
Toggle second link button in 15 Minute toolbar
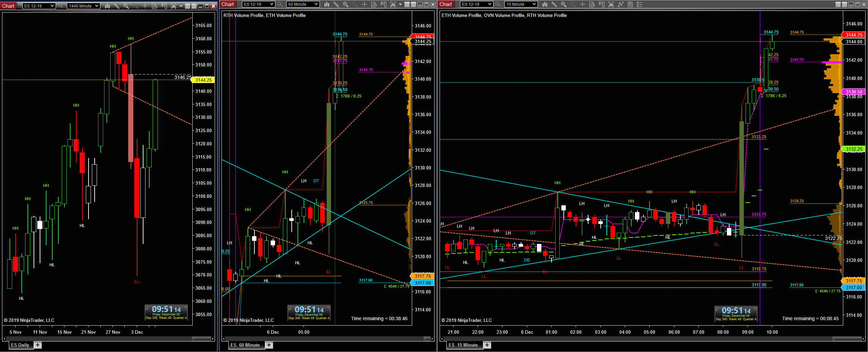(845, 4)
